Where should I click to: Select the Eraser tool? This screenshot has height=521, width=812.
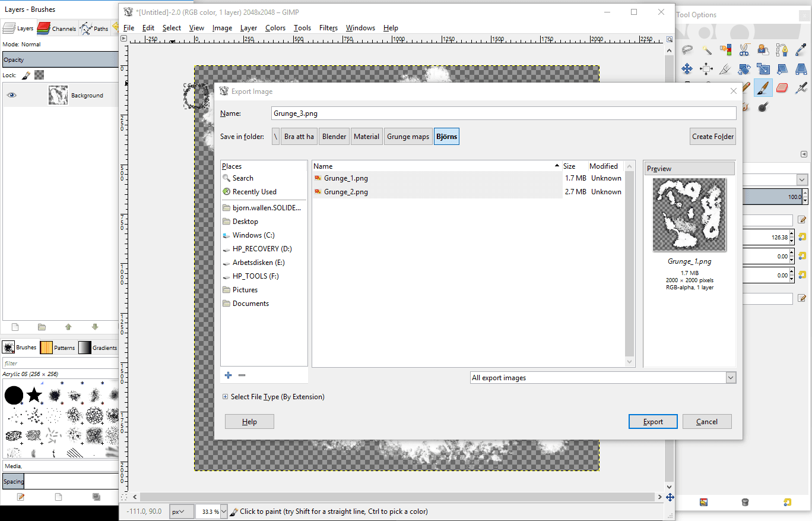[x=782, y=88]
